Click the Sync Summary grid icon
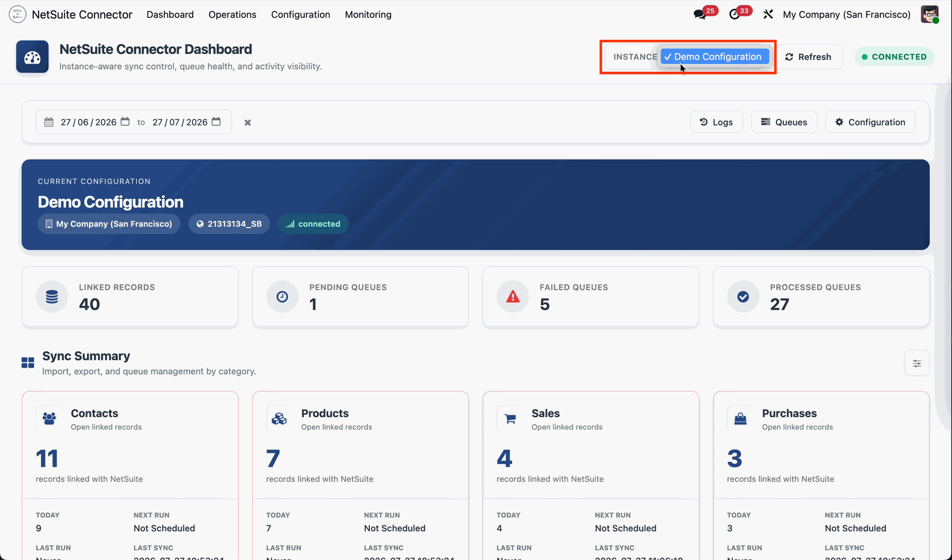Viewport: 952px width, 560px height. [x=28, y=363]
